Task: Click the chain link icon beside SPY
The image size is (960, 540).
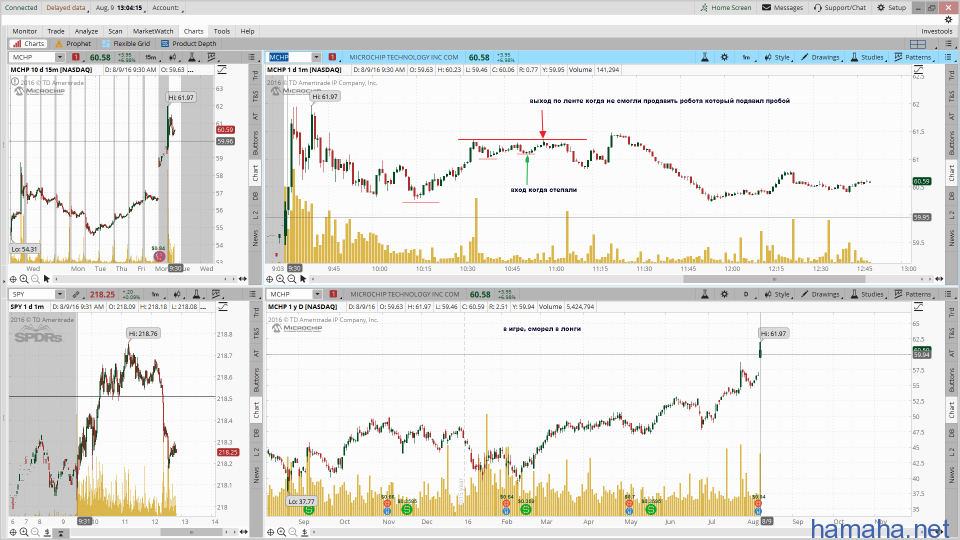Action: pos(76,294)
